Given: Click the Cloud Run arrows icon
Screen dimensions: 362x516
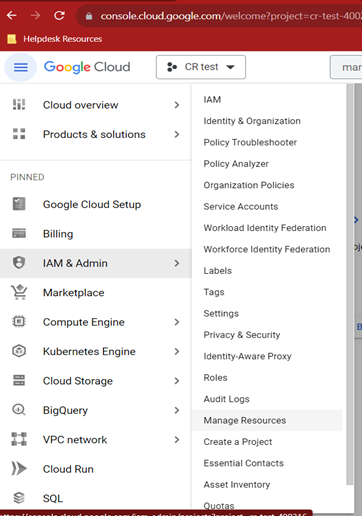Looking at the screenshot, I should pos(19,468).
